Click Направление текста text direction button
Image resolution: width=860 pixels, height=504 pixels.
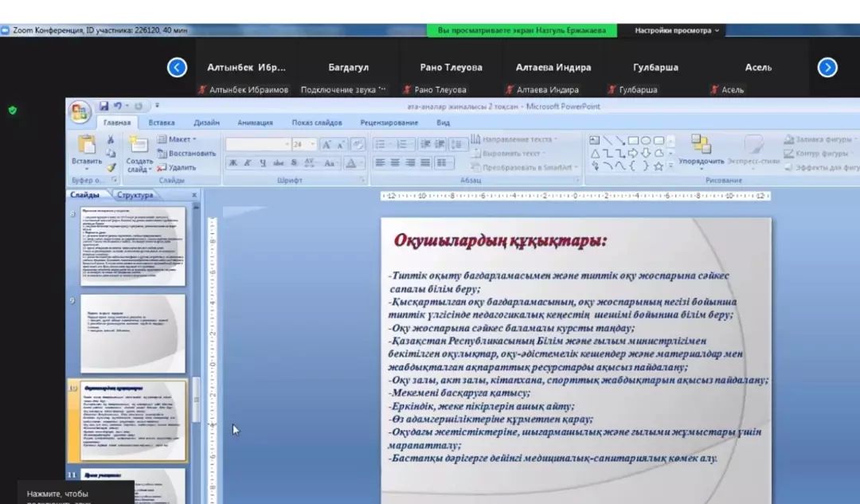[514, 139]
